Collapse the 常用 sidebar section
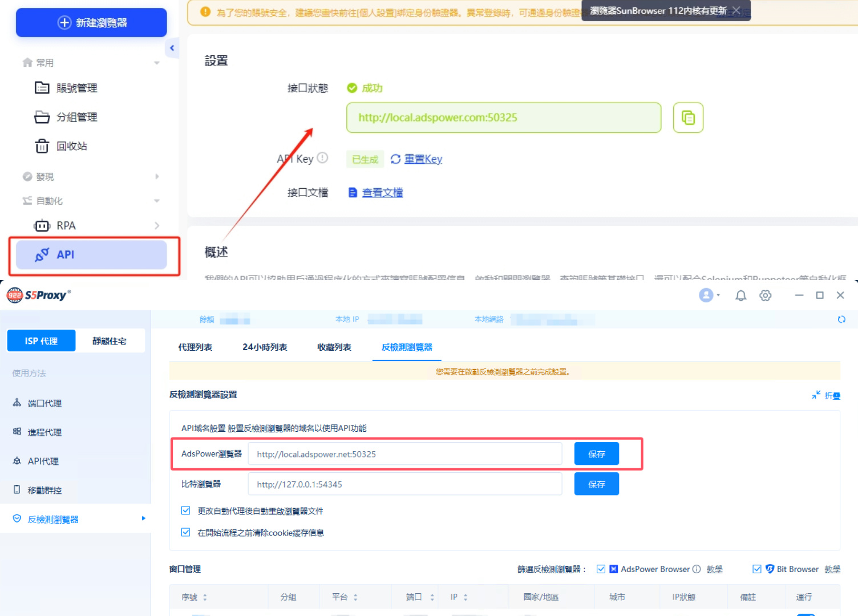858x616 pixels. click(x=157, y=63)
